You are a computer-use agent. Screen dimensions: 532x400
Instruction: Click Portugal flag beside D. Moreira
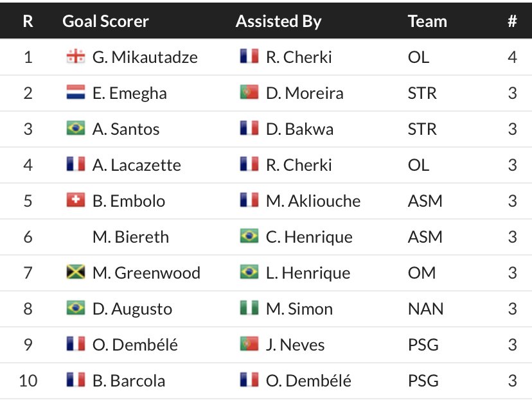[x=249, y=92]
